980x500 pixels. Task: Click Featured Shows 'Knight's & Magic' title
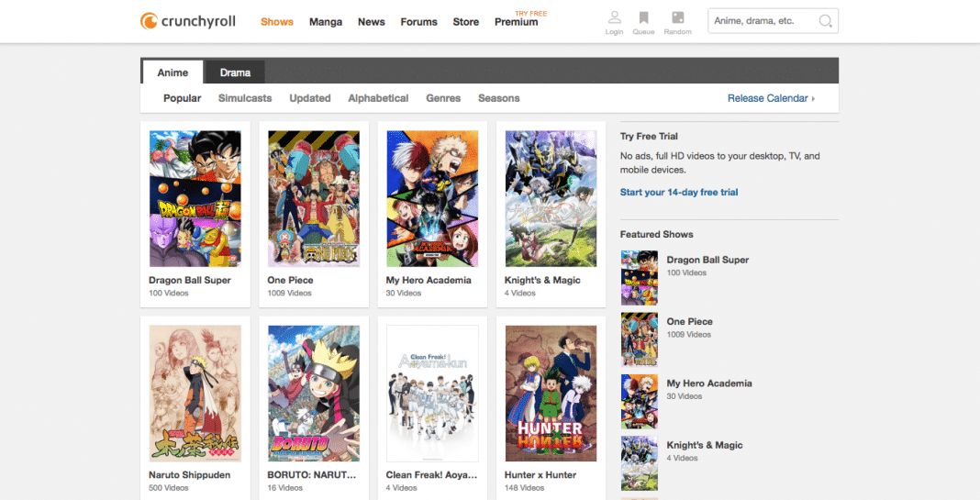click(705, 445)
